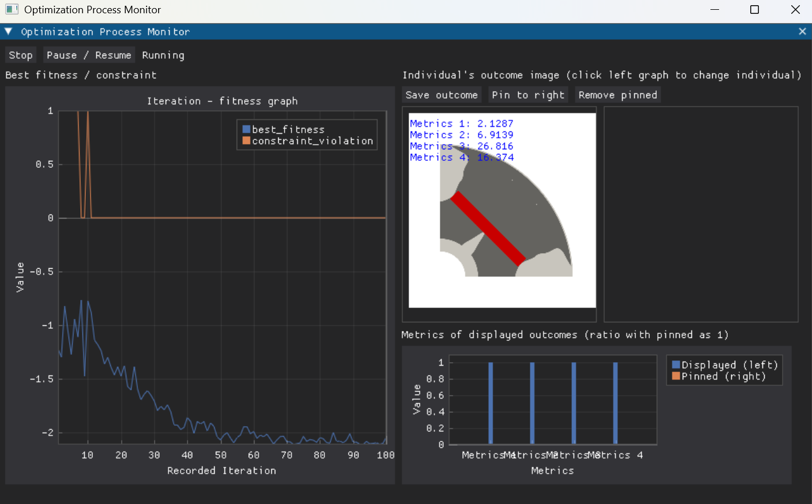Collapse the Optimization Process Monitor panel triangle

(9, 32)
